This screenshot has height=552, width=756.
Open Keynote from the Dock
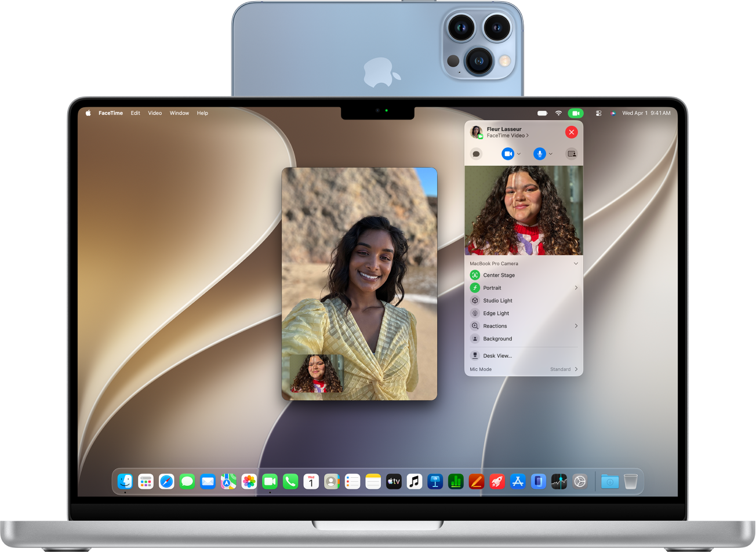click(435, 481)
